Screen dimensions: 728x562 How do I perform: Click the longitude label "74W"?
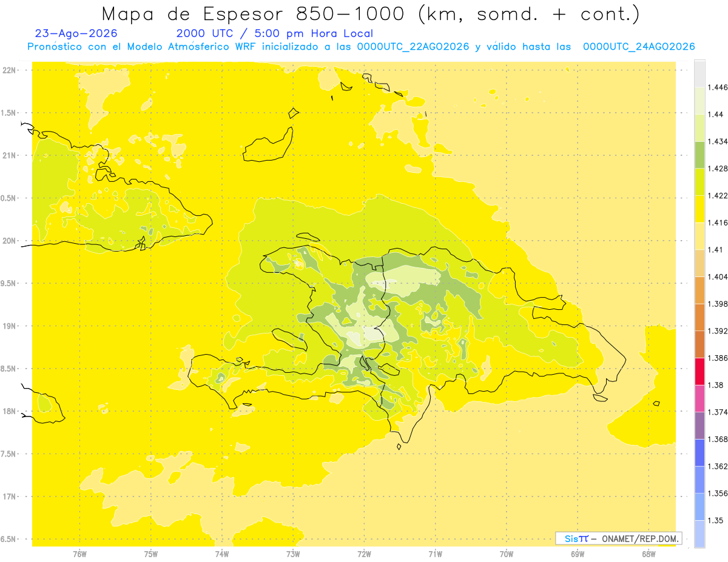pos(221,554)
